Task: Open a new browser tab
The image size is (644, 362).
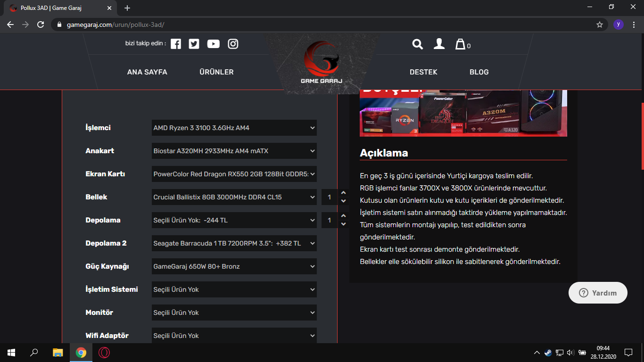Action: click(127, 8)
